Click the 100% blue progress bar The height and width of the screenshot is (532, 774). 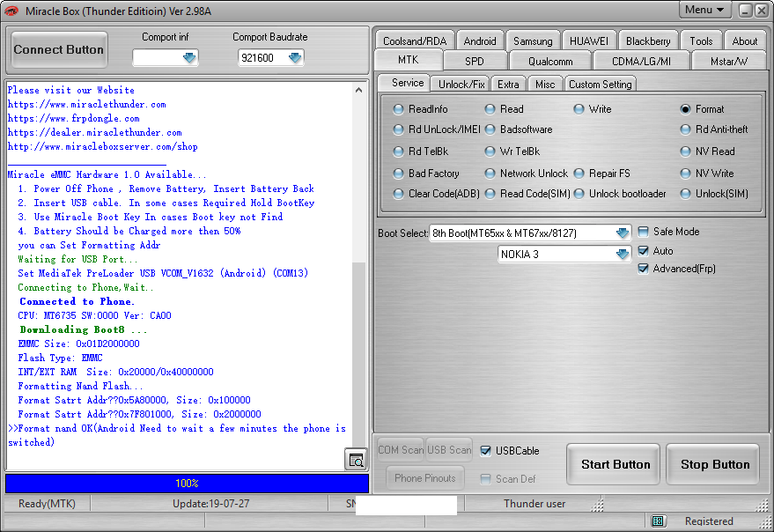pos(187,483)
